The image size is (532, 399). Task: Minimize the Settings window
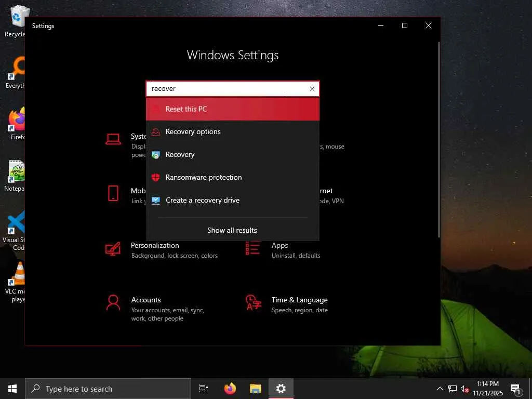381,26
